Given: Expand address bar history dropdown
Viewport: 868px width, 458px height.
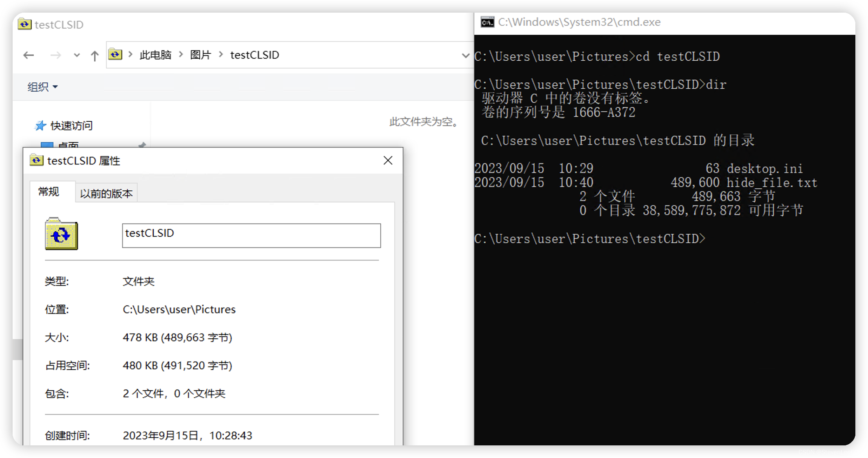Looking at the screenshot, I should click(x=465, y=55).
